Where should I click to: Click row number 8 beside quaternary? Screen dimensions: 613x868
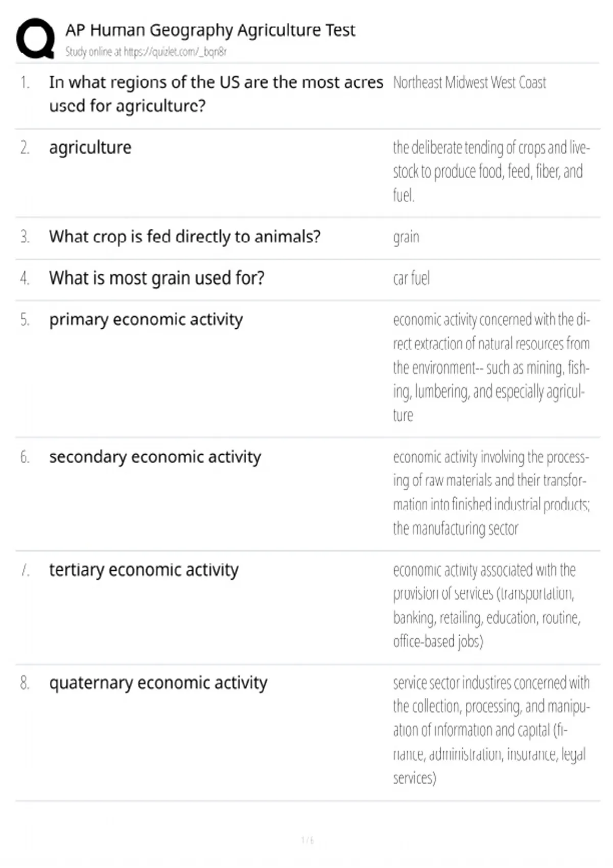pyautogui.click(x=25, y=683)
